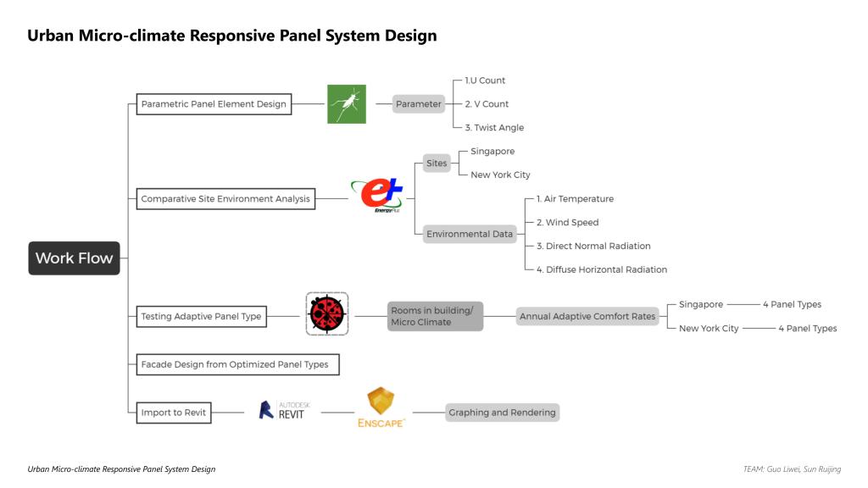Select the gray Sites node
Image resolution: width=868 pixels, height=488 pixels.
click(x=437, y=163)
